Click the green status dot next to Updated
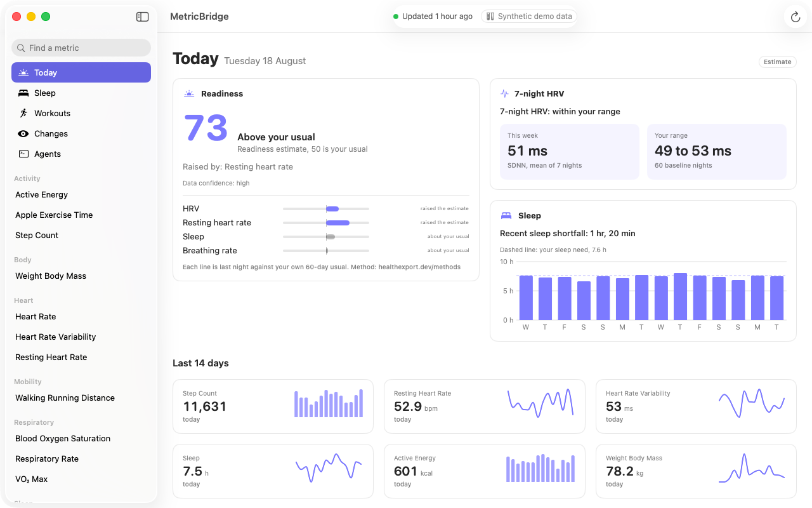This screenshot has height=508, width=812. click(396, 17)
